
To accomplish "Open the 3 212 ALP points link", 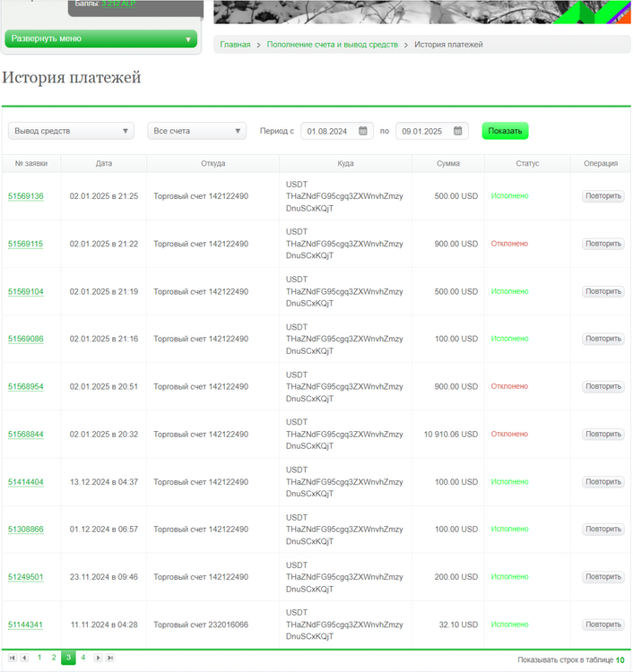I will (118, 4).
